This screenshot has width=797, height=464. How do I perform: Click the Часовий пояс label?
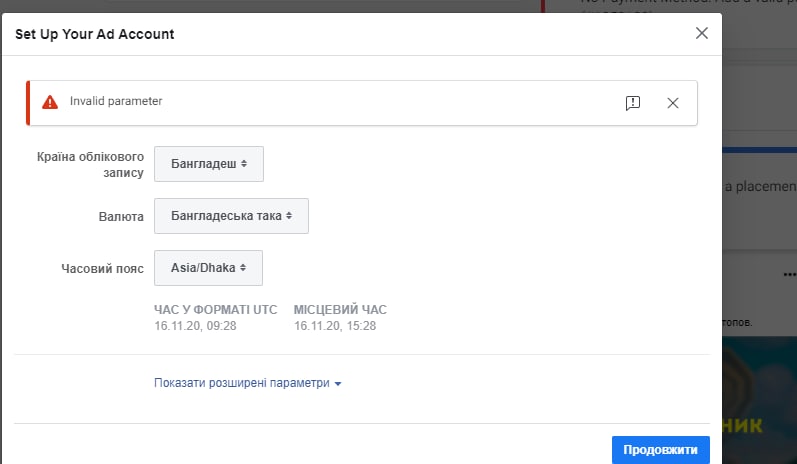click(x=102, y=268)
